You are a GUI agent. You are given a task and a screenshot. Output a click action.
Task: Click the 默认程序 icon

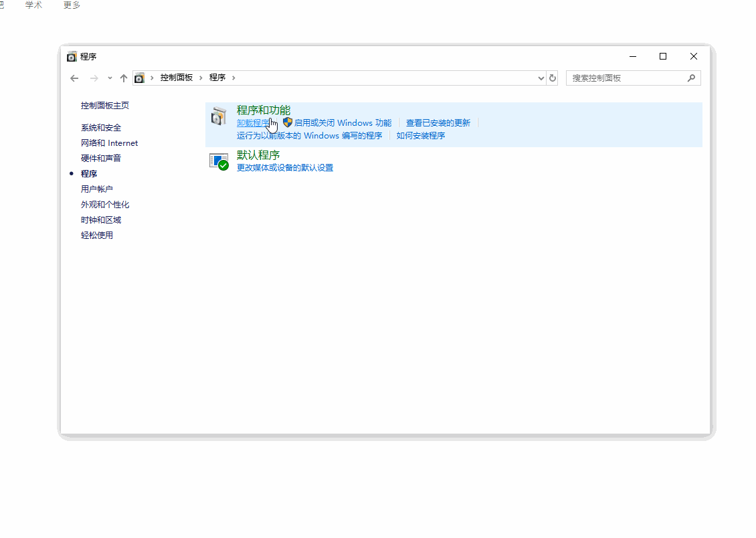pyautogui.click(x=219, y=161)
